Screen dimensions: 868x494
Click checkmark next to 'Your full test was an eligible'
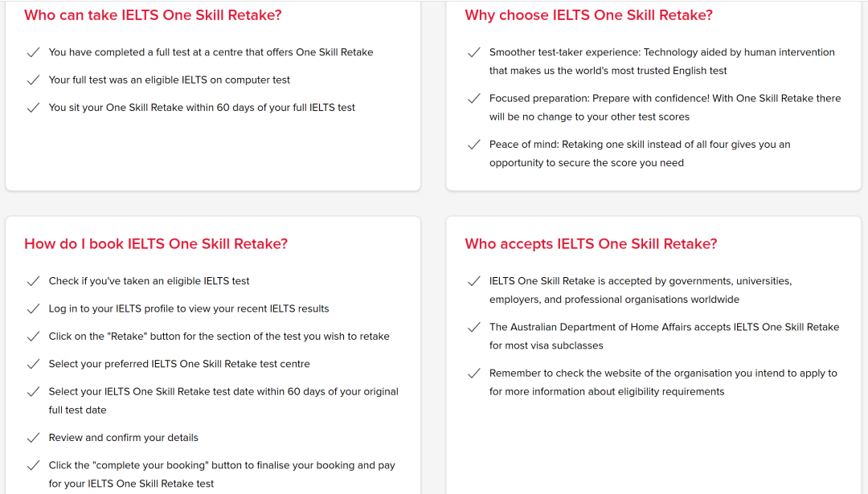click(33, 80)
